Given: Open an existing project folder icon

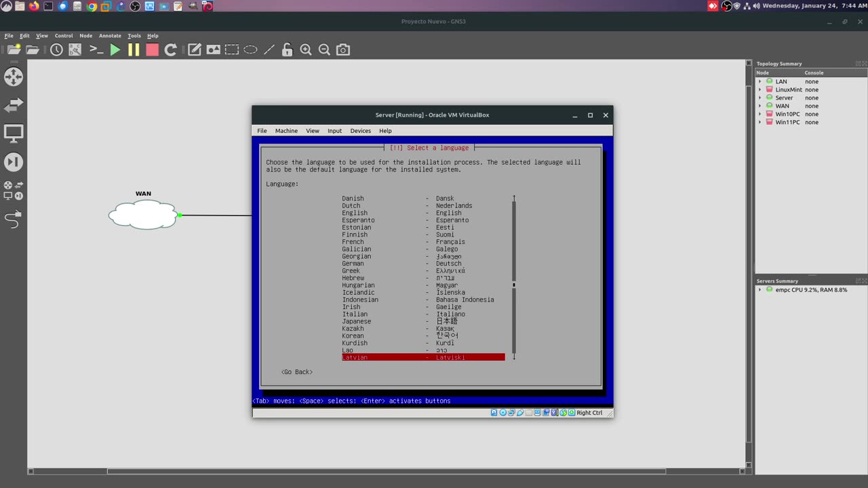Looking at the screenshot, I should pos(33,49).
